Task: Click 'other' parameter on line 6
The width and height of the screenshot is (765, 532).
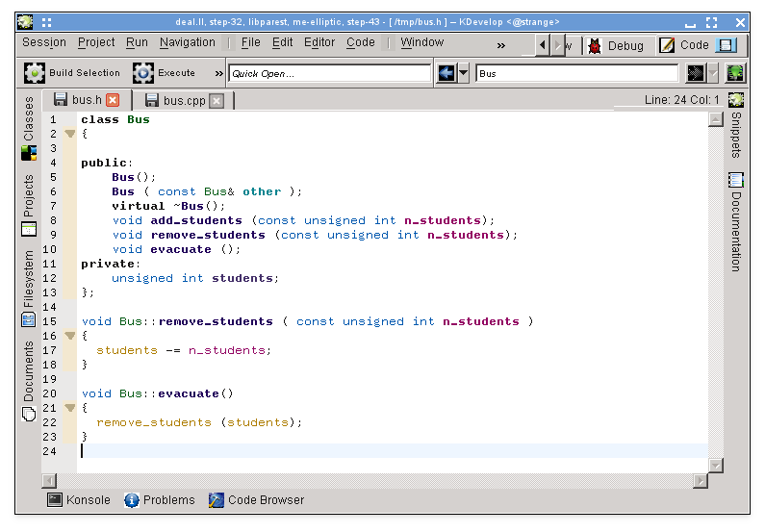Action: [x=262, y=191]
